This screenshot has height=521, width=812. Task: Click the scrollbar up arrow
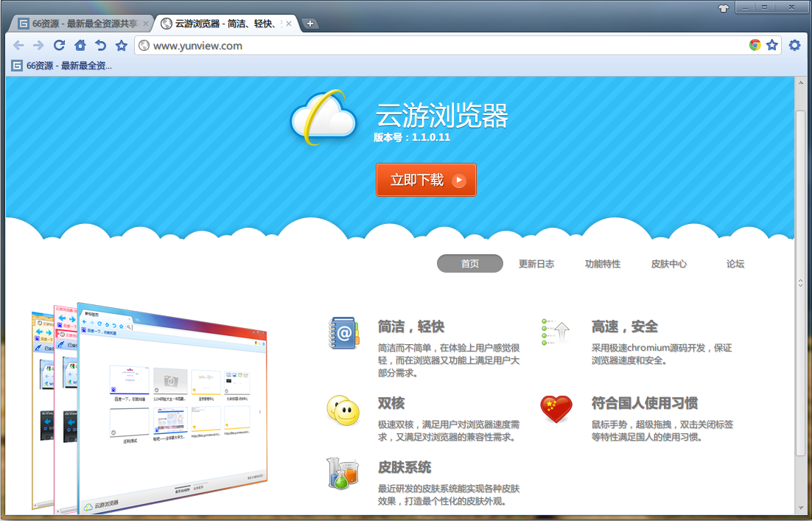pos(800,83)
